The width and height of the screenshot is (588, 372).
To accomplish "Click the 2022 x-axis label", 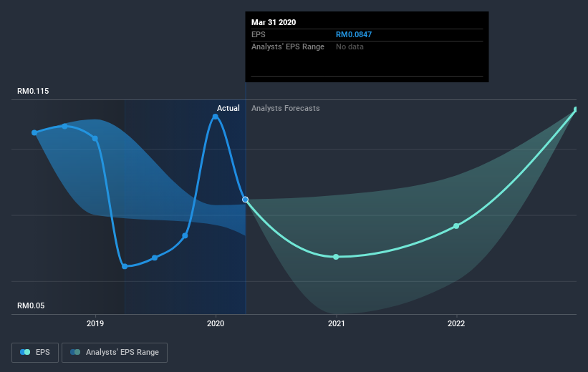I will tap(456, 323).
